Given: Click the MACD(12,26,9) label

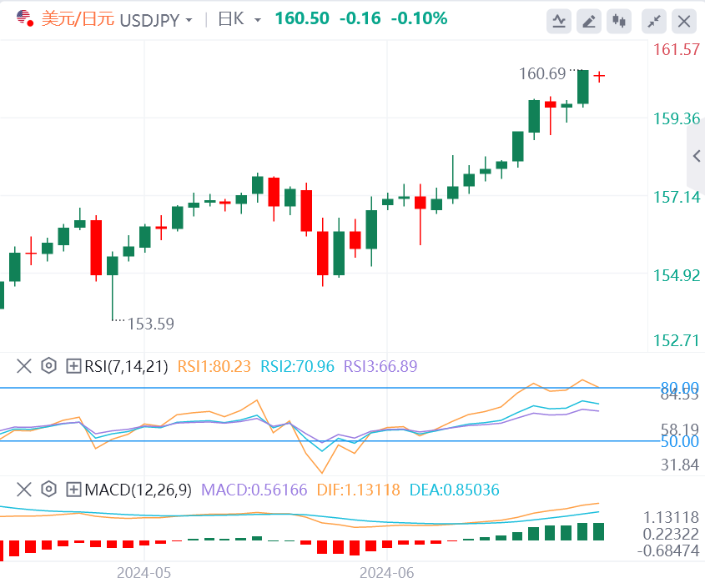Looking at the screenshot, I should (138, 490).
